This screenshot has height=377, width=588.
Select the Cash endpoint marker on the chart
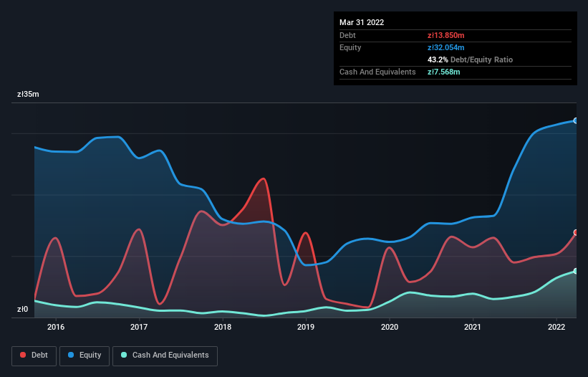coord(576,271)
